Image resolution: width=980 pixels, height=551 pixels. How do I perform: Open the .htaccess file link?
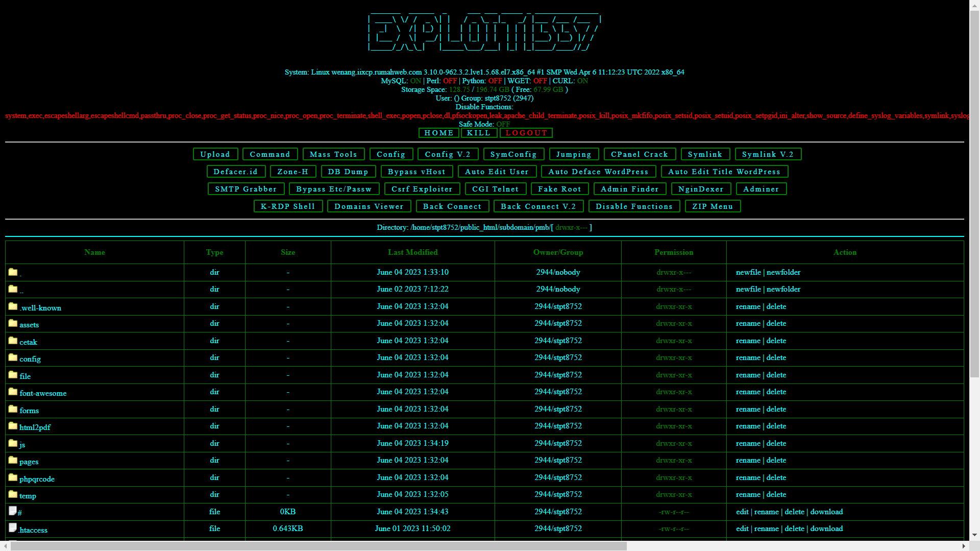point(33,530)
